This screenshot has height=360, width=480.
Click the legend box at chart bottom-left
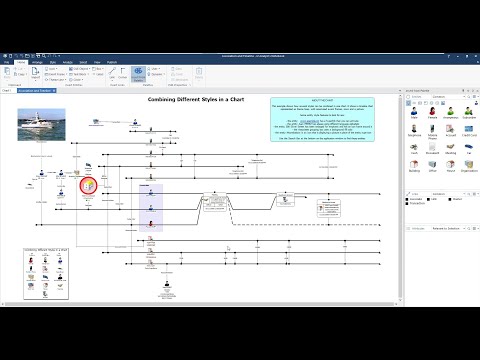[46, 274]
